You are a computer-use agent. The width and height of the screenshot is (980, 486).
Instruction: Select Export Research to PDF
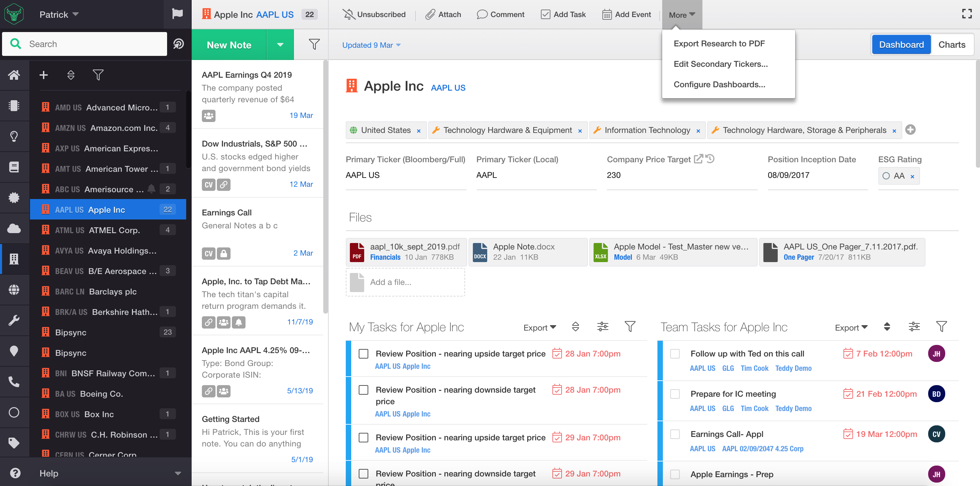coord(719,43)
